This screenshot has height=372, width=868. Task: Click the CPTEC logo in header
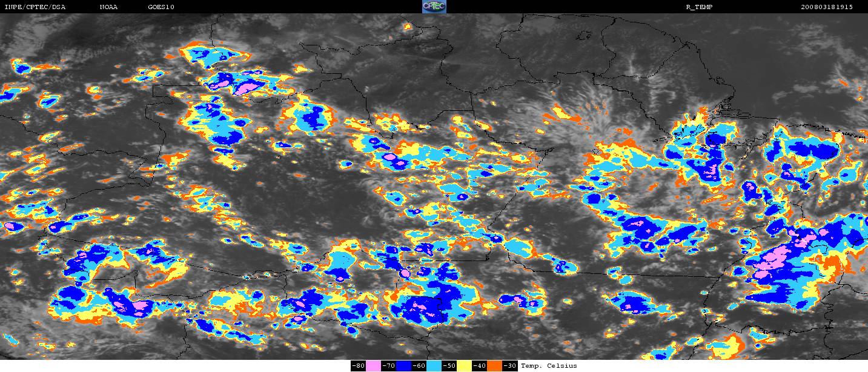[x=434, y=7]
